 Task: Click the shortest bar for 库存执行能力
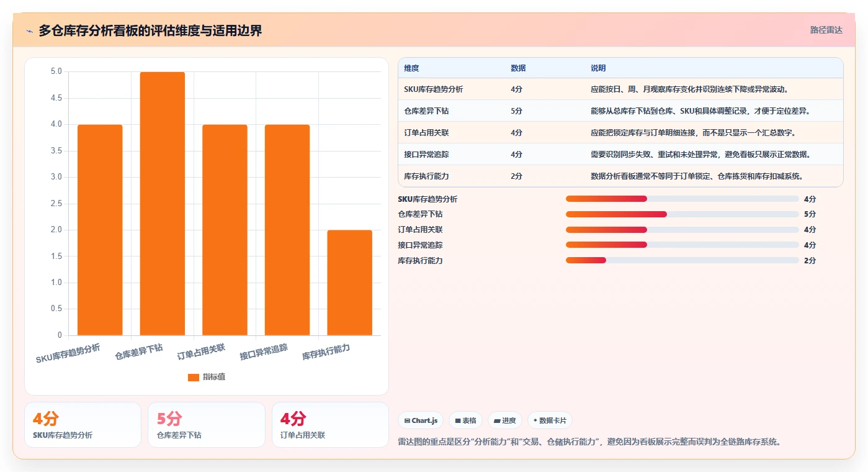tap(350, 283)
